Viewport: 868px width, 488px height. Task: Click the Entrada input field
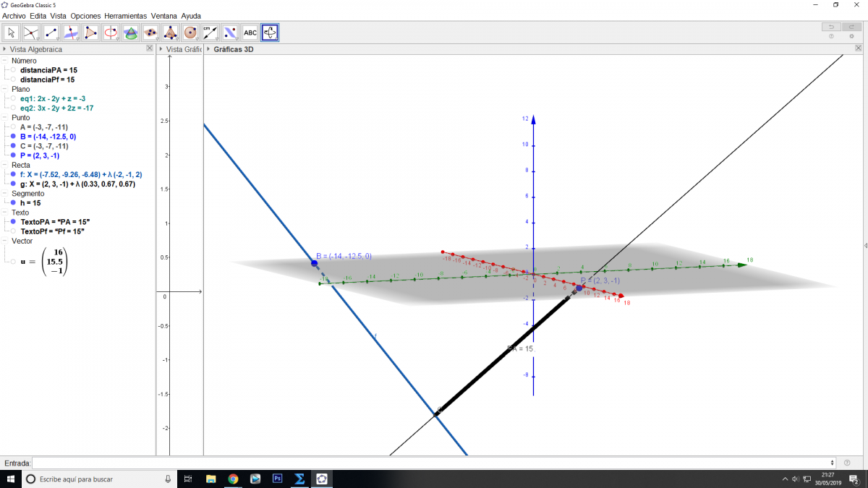tap(433, 463)
